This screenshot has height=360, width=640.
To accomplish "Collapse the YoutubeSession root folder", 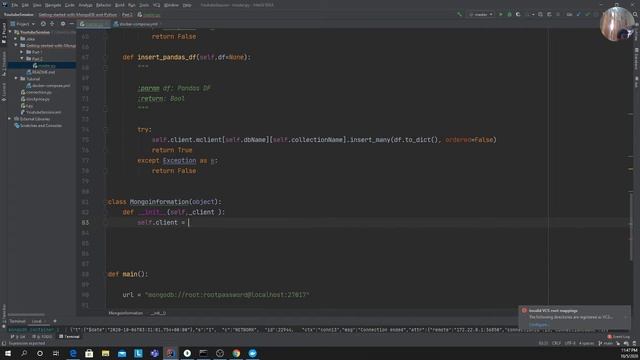I will tap(11, 32).
